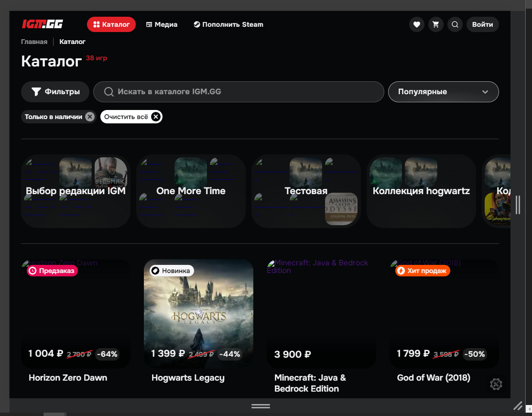This screenshot has width=532, height=416.
Task: Click the Хит продаж badge
Action: [x=423, y=271]
